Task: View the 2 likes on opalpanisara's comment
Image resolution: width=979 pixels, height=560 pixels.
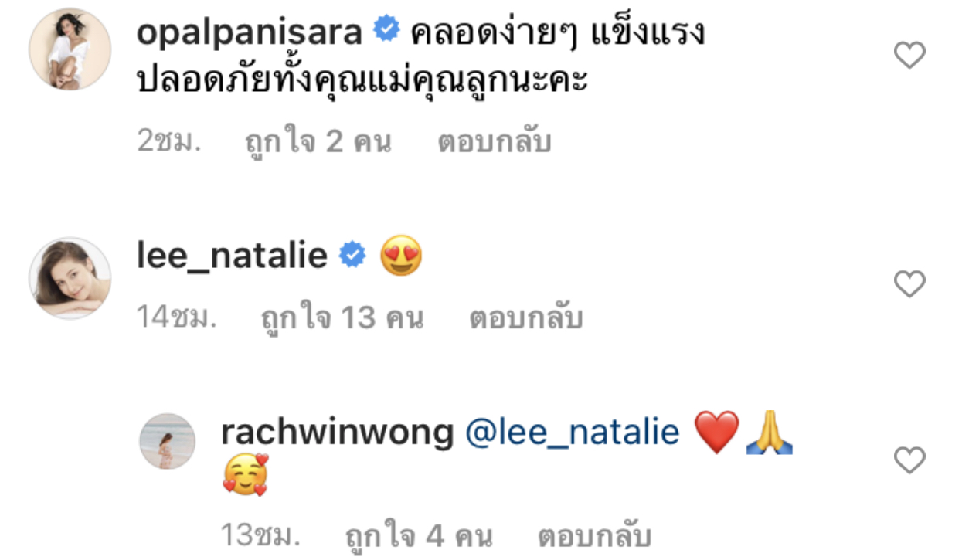Action: [x=318, y=142]
